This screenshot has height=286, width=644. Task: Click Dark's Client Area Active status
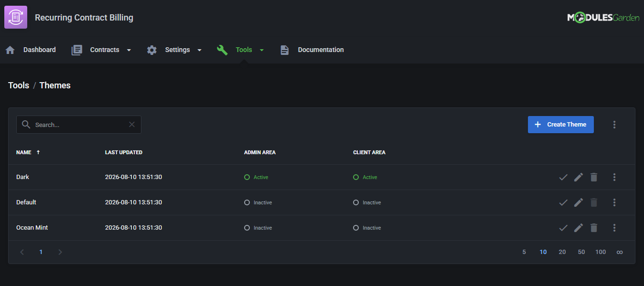click(x=365, y=177)
